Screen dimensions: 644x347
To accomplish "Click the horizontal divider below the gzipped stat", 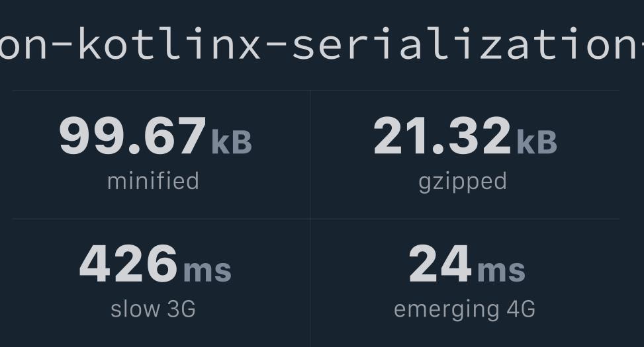I will pos(465,219).
